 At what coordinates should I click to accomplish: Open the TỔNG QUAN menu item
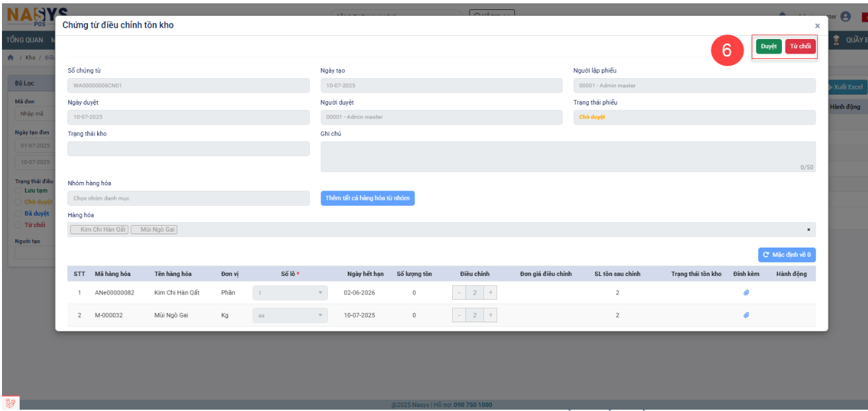point(25,40)
